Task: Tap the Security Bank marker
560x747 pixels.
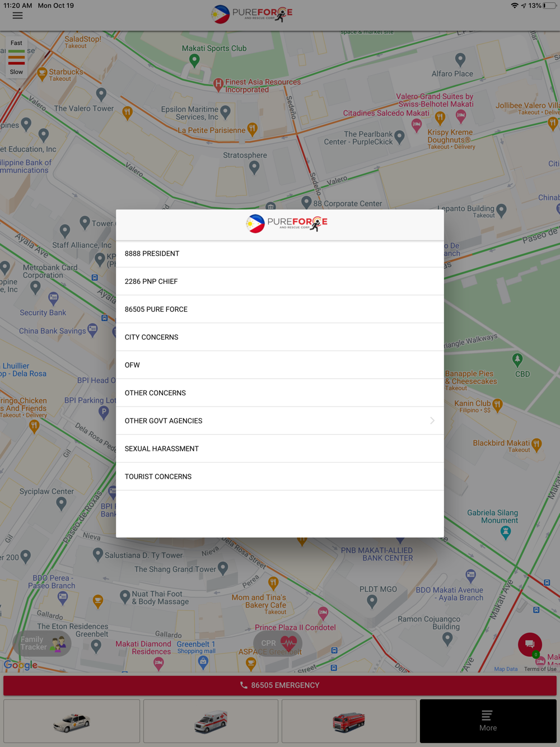Action: click(x=53, y=297)
